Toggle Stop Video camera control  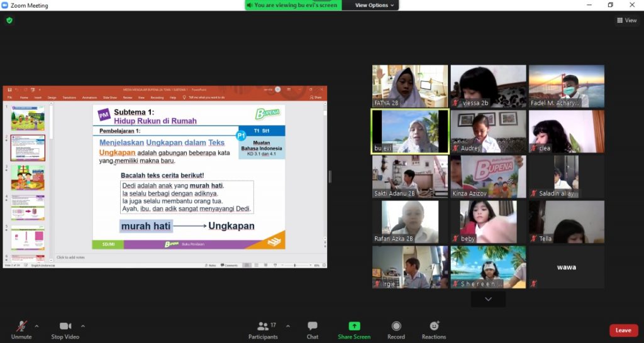tap(65, 330)
